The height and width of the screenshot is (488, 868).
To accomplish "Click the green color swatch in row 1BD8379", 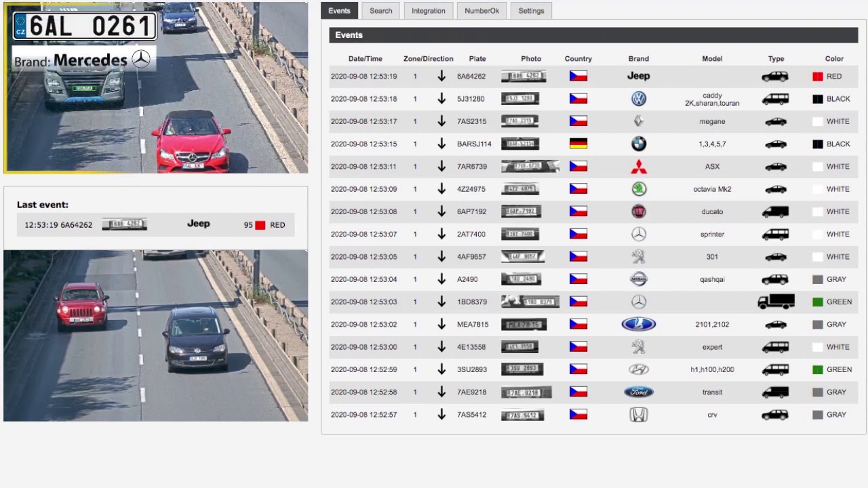I will (818, 302).
